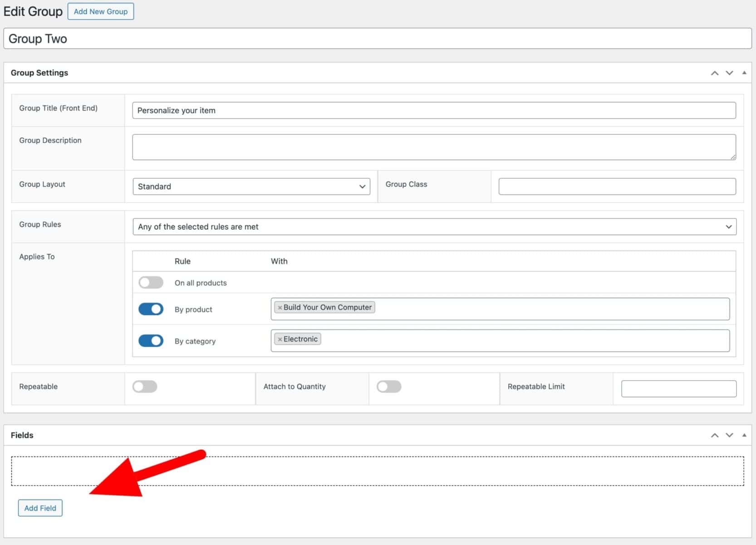Collapse Group Settings panel triangle toggle
This screenshot has height=545, width=756.
[744, 73]
